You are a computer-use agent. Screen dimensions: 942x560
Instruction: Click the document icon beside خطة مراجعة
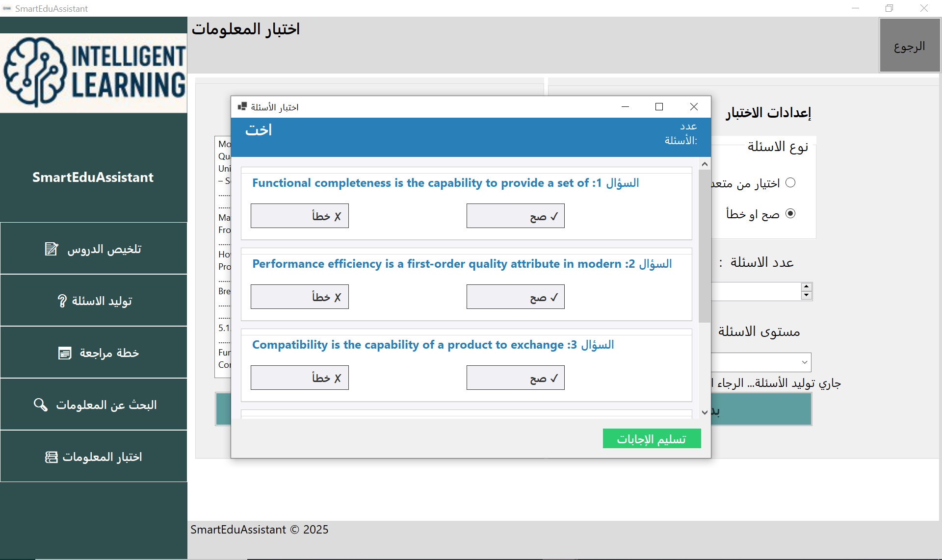[x=65, y=353]
